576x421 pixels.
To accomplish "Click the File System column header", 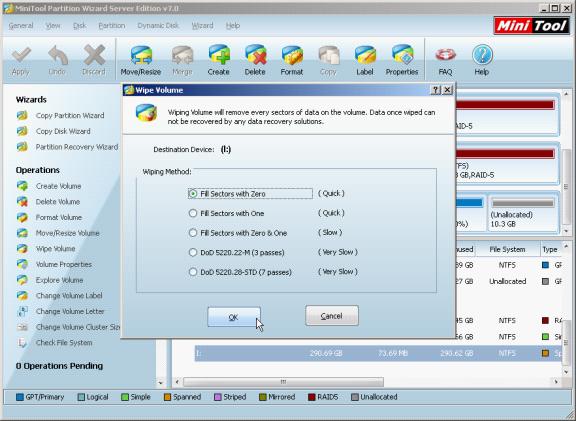I will click(x=507, y=249).
